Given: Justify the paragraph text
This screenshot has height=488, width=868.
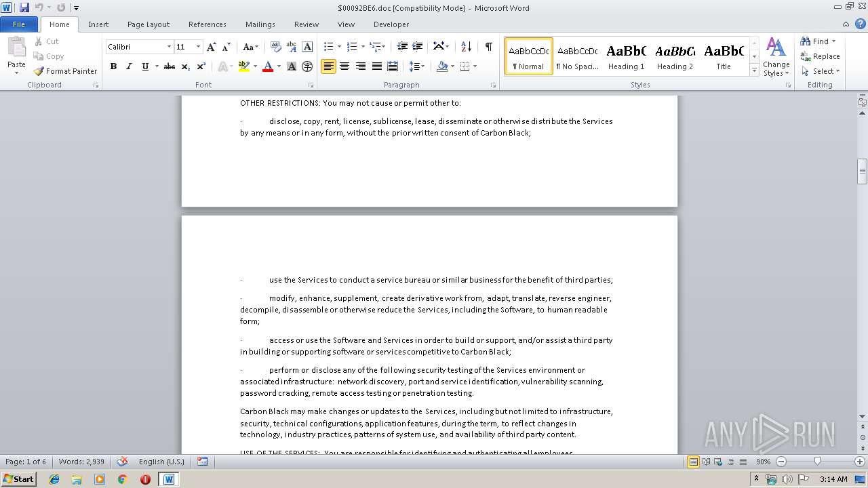Looking at the screenshot, I should click(x=376, y=66).
